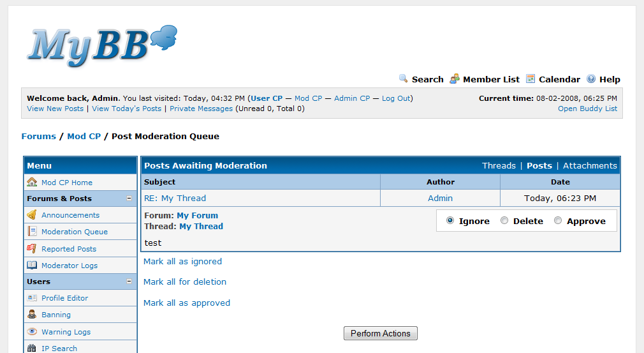This screenshot has width=644, height=353.
Task: Click the Moderator Logs book icon
Action: [32, 265]
